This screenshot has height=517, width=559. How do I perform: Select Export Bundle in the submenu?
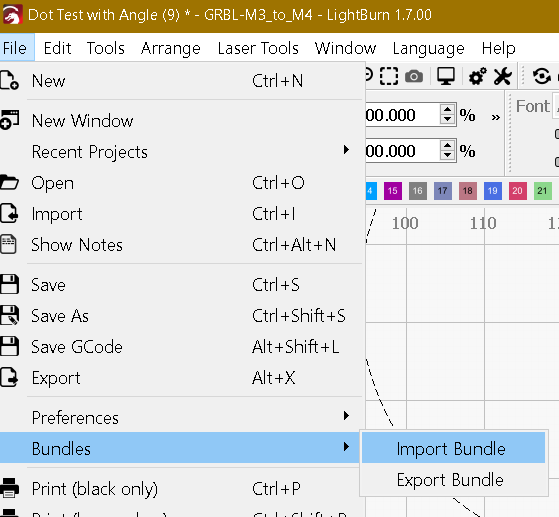[453, 479]
